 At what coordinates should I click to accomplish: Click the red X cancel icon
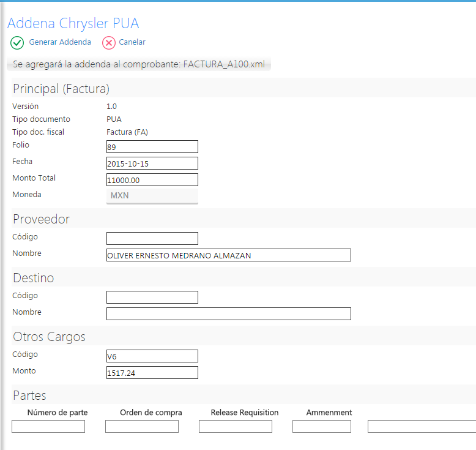click(109, 43)
